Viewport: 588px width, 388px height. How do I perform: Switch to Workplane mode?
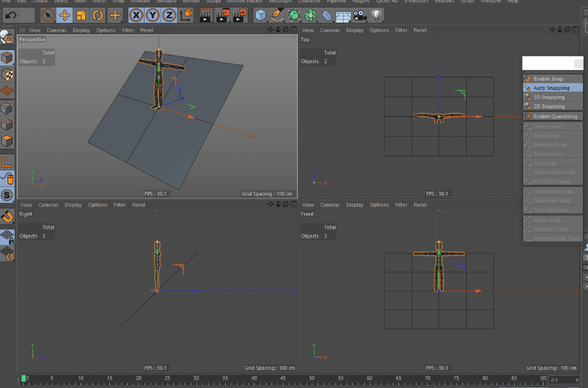click(7, 91)
